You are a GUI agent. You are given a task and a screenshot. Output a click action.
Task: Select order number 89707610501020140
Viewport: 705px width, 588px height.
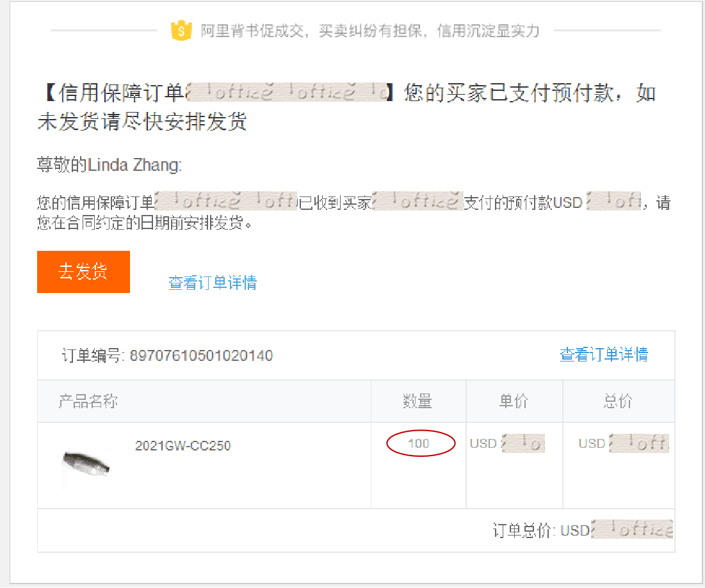pyautogui.click(x=201, y=356)
